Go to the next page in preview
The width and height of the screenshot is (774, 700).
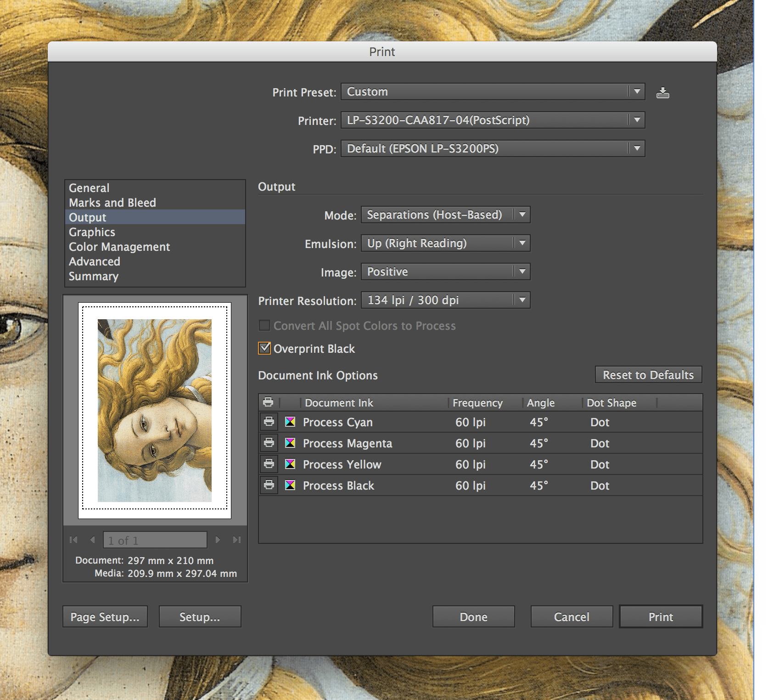click(x=218, y=540)
